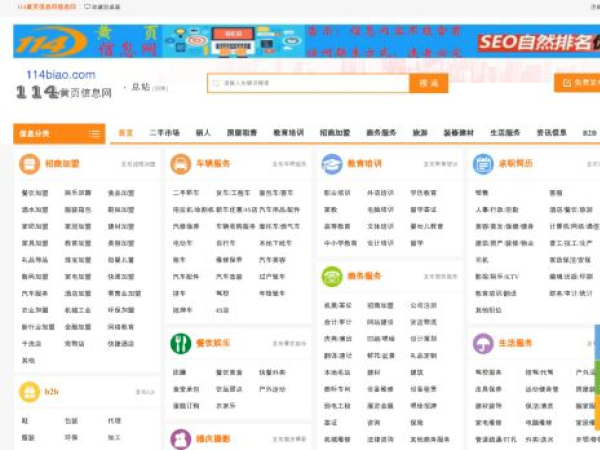
Task: Select 4S店 under 车辆服务
Action: click(x=222, y=310)
